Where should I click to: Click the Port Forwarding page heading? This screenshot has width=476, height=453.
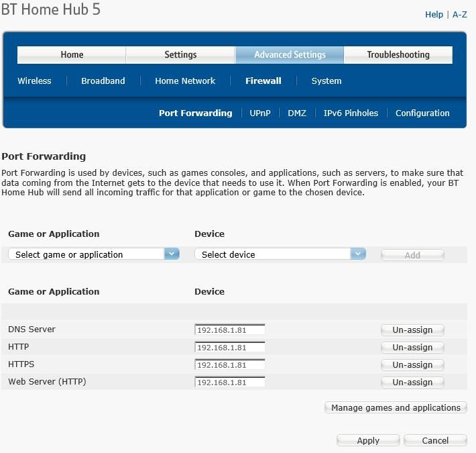(x=44, y=156)
